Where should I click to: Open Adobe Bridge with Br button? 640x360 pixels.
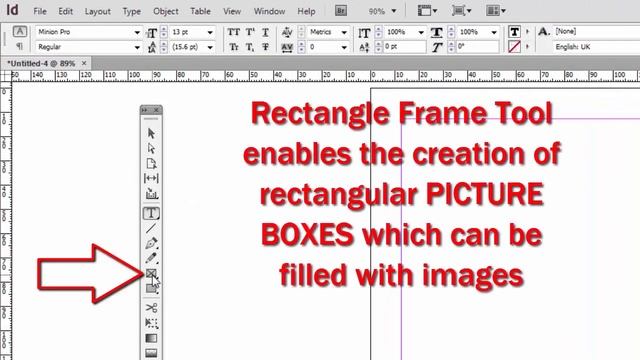click(341, 11)
